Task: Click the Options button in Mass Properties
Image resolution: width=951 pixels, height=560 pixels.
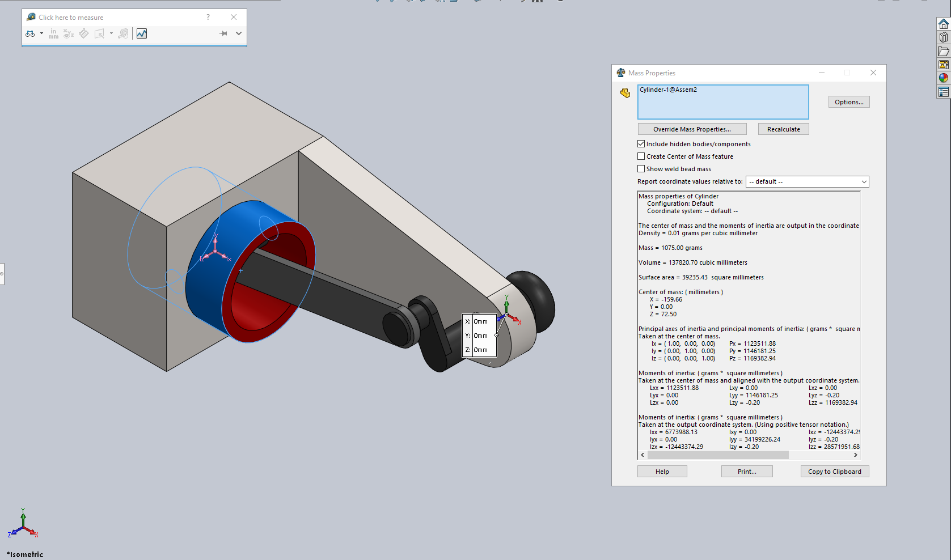Action: pos(849,102)
